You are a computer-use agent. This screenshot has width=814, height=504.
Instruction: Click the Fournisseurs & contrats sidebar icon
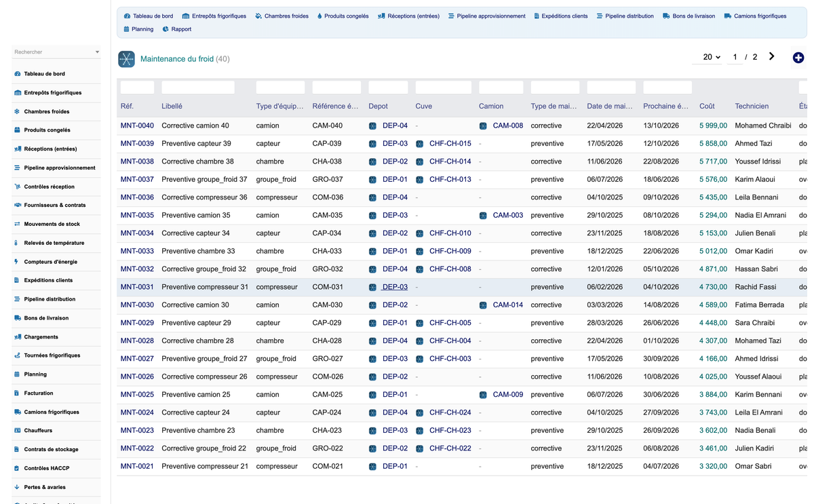[x=17, y=205]
